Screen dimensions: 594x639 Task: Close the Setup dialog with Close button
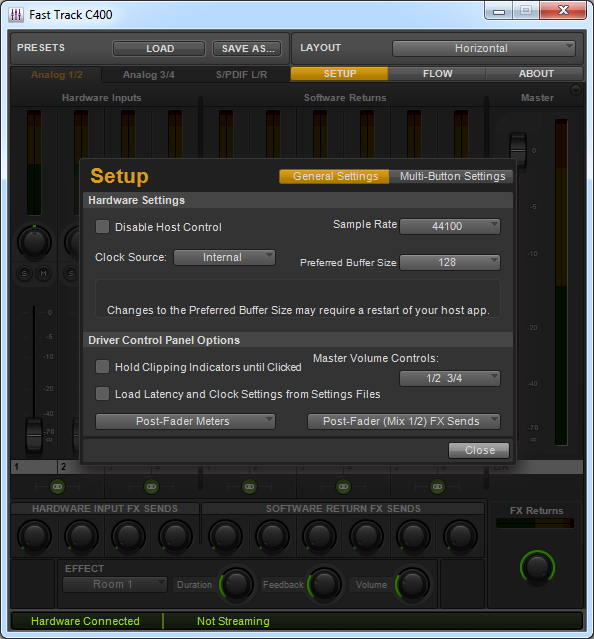(x=479, y=450)
